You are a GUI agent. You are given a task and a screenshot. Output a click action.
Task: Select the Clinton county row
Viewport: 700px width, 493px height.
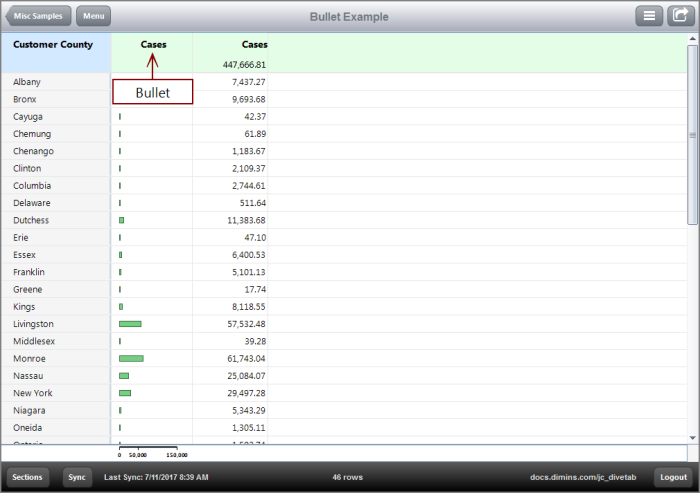coord(344,168)
